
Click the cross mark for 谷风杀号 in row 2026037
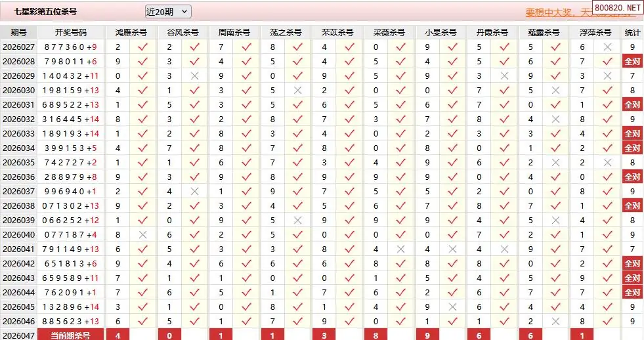194,191
